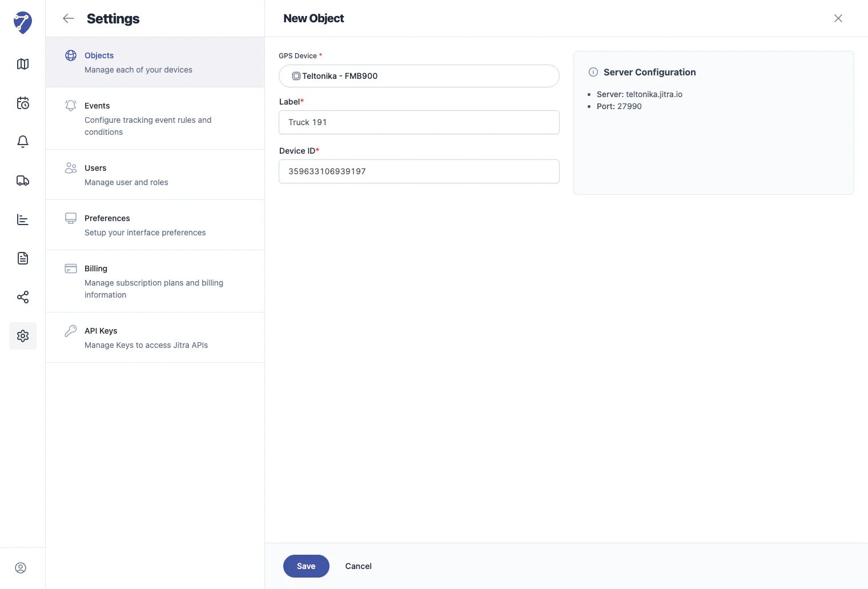Viewport: 868px width, 589px height.
Task: Open the share icon in sidebar
Action: coord(23,297)
